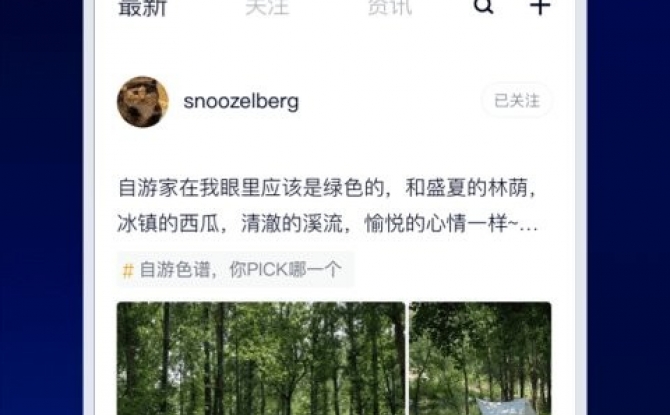Click the dark blue backdrop left of phone
This screenshot has height=415, width=670.
41,207
